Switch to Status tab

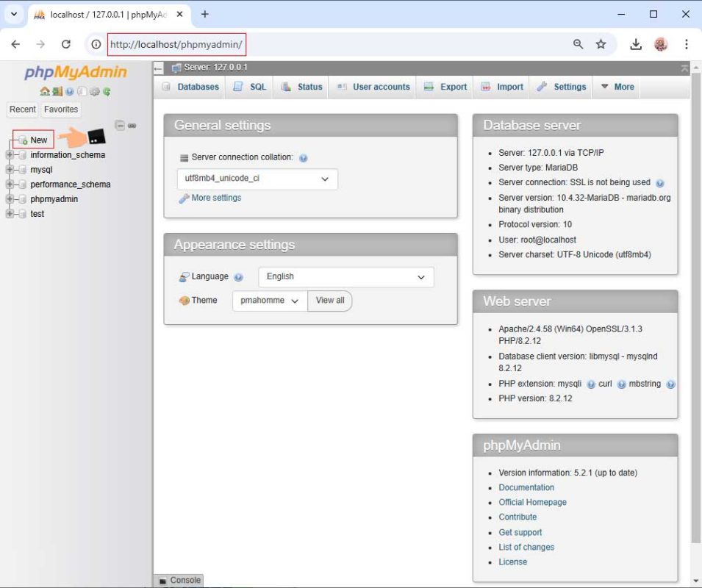point(302,87)
